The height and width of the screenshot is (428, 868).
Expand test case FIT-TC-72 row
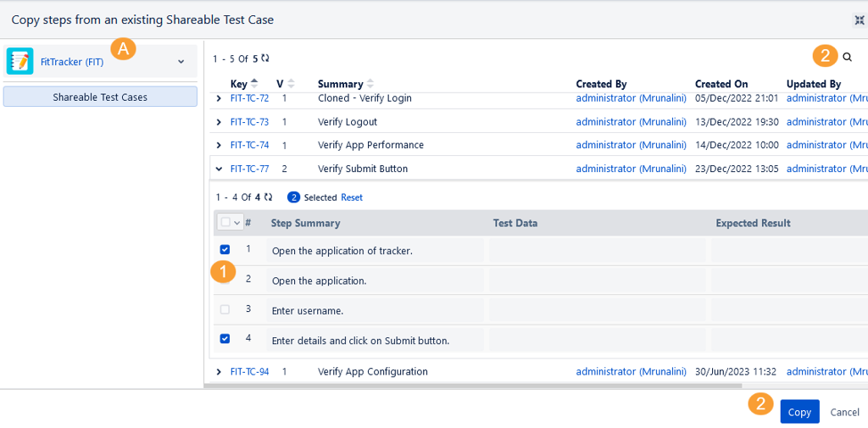(x=218, y=98)
